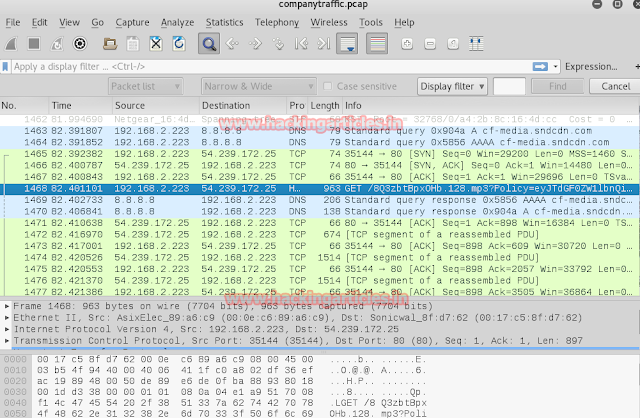This screenshot has height=418, width=640.
Task: Toggle auto-scroll during live capture icon
Action: pos(347,44)
